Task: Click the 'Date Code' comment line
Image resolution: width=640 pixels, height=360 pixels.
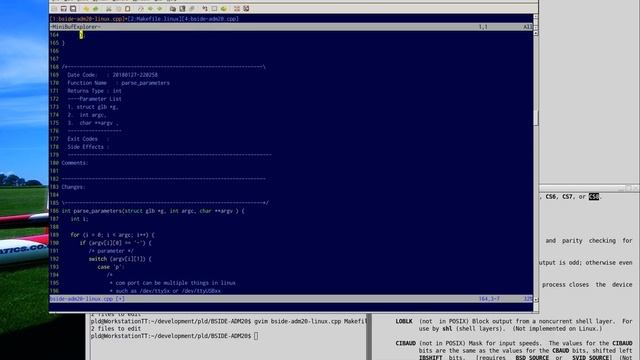Action: 112,75
